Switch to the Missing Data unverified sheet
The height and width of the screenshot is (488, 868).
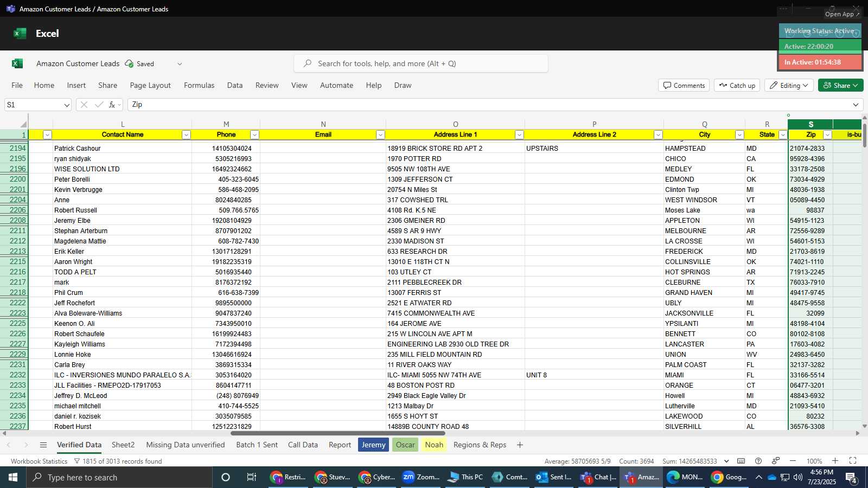coord(186,445)
